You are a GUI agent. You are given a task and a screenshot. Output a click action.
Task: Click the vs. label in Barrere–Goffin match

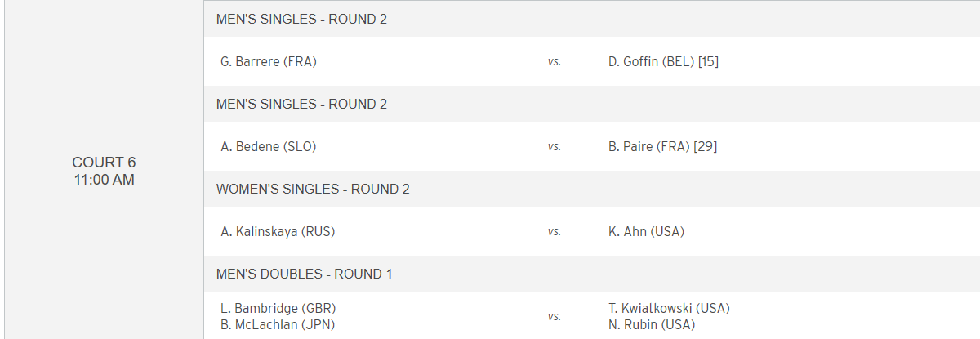click(555, 61)
